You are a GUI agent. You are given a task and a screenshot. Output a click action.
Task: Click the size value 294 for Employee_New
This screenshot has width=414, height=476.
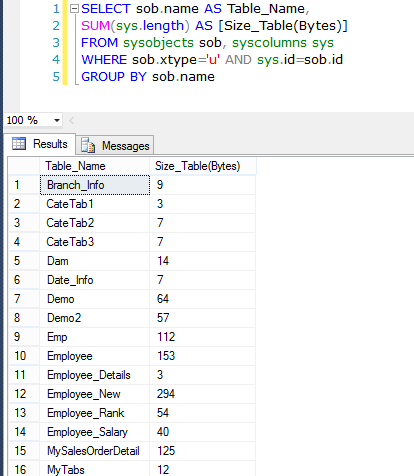pos(203,394)
